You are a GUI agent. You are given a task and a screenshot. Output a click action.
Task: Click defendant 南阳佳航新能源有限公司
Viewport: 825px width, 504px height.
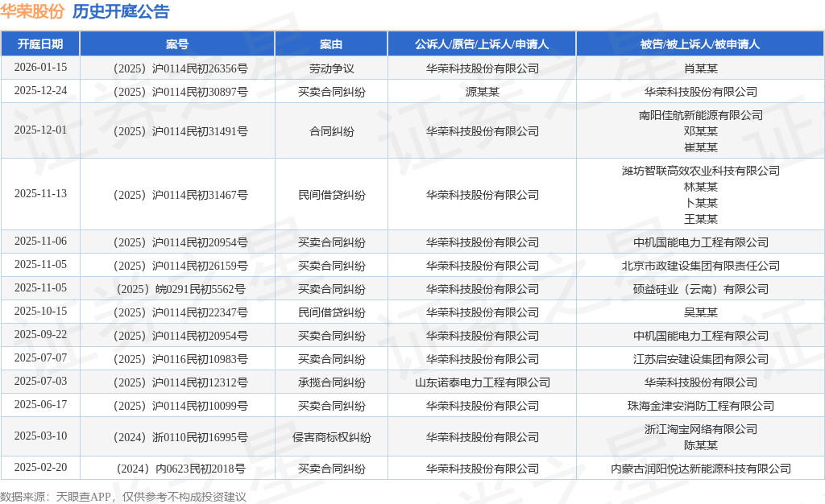tap(700, 115)
